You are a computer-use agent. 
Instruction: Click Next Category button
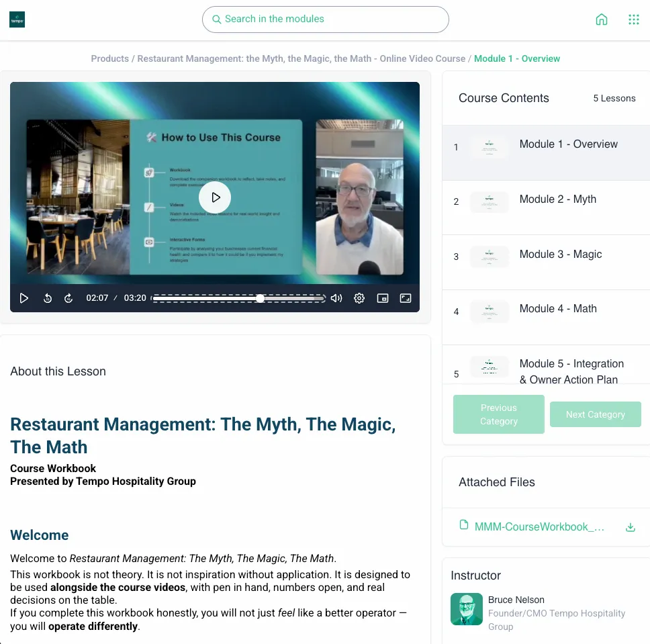pyautogui.click(x=596, y=414)
